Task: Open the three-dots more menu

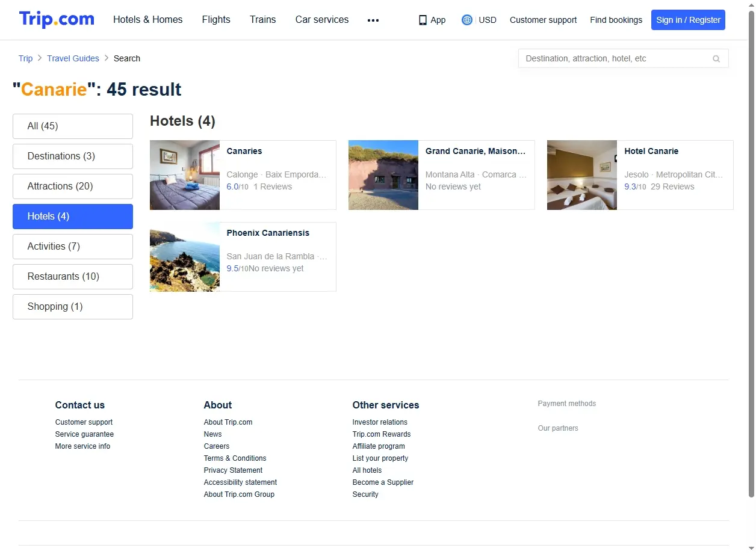Action: (373, 20)
